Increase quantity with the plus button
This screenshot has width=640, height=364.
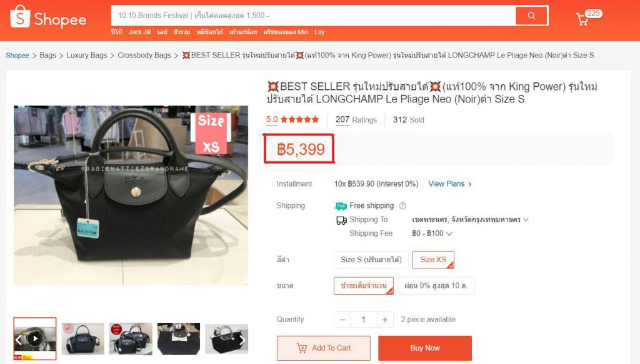(x=385, y=320)
